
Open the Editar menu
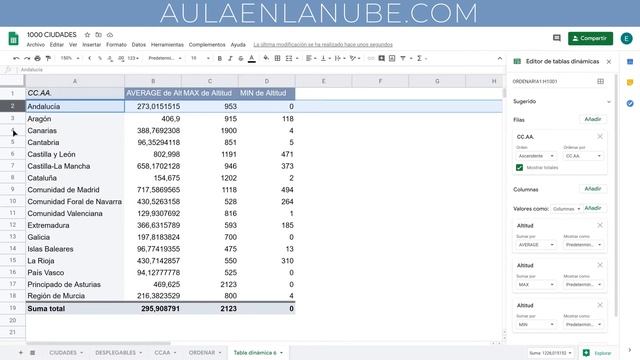pos(57,44)
